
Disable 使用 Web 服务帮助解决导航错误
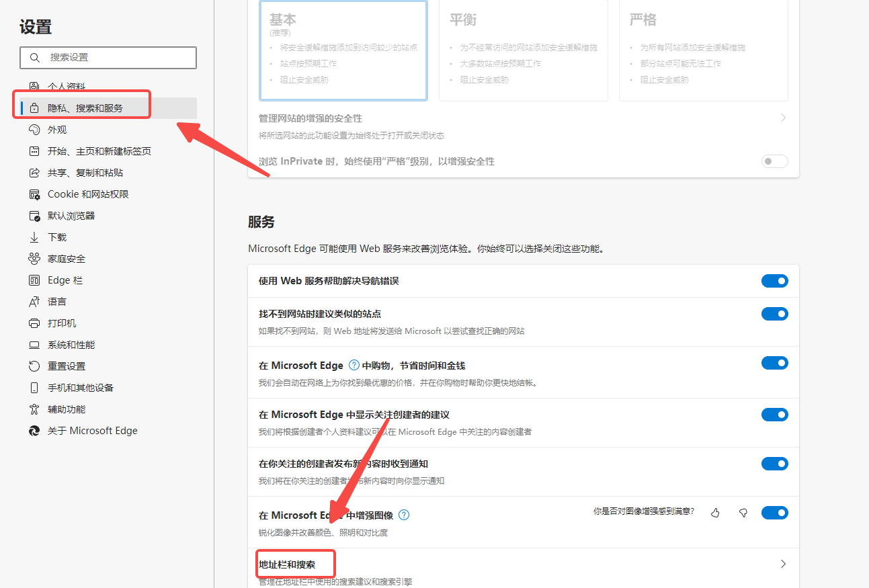pos(774,281)
